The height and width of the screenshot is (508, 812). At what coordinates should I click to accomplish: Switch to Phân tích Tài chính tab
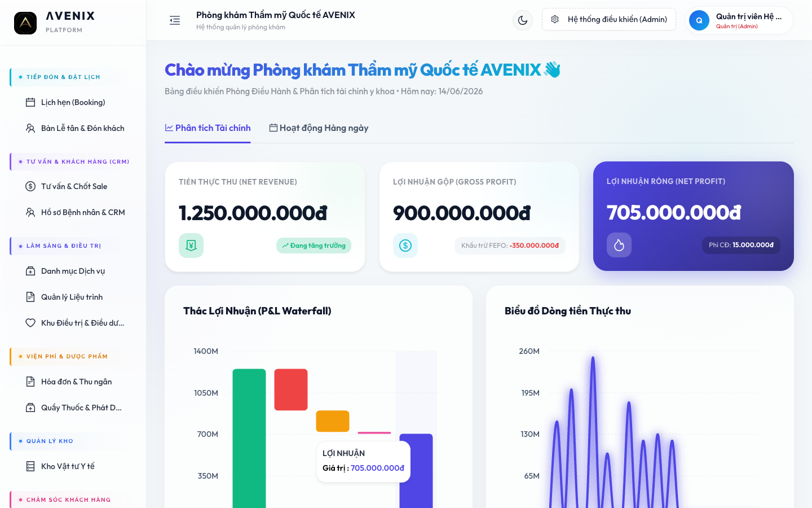(208, 128)
